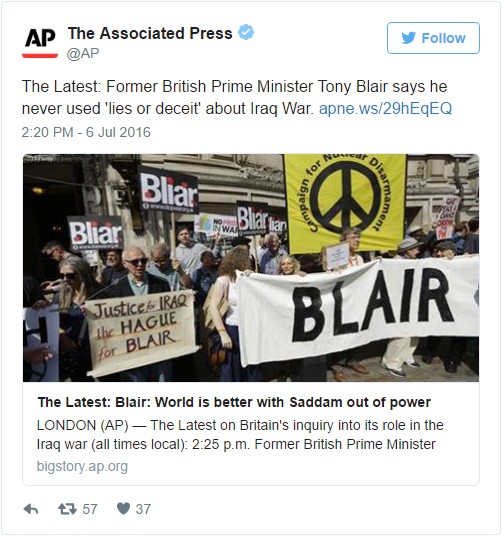View the 37 likes count
503x536 pixels.
[143, 509]
